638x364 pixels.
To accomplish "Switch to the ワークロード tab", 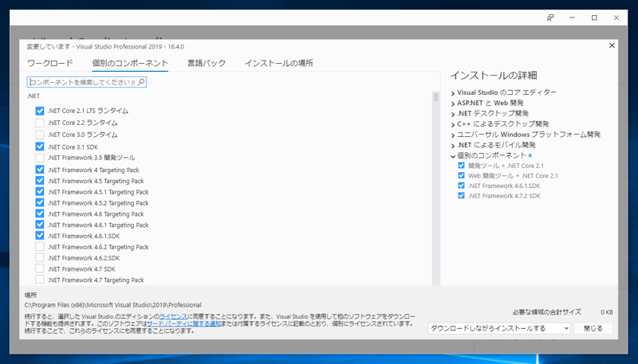I will pos(50,64).
